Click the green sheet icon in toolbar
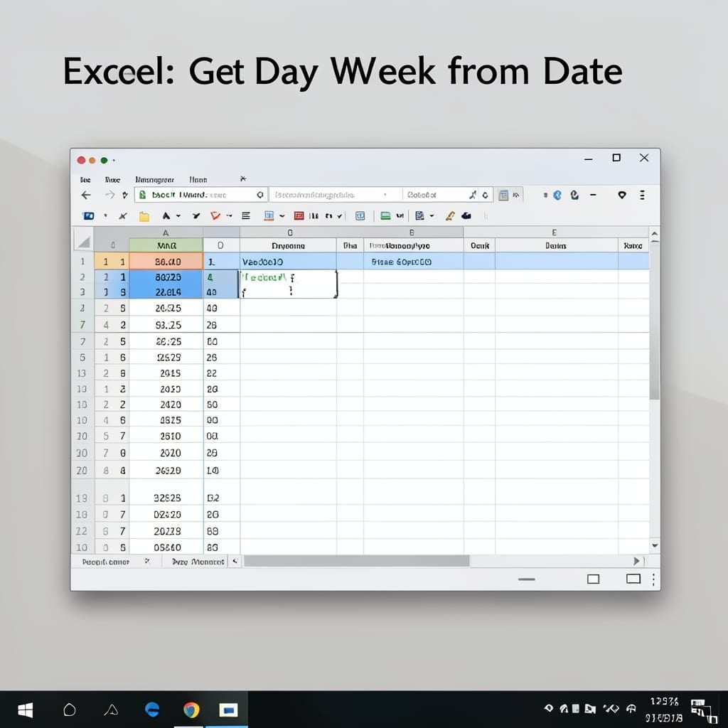Viewport: 728px width, 728px height. pyautogui.click(x=385, y=216)
